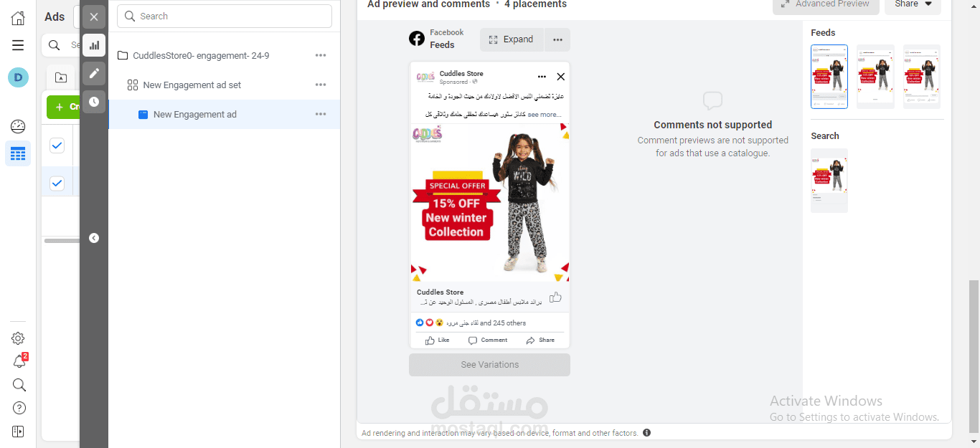This screenshot has width=980, height=448.
Task: Collapse the side pane with arrow
Action: pyautogui.click(x=94, y=238)
